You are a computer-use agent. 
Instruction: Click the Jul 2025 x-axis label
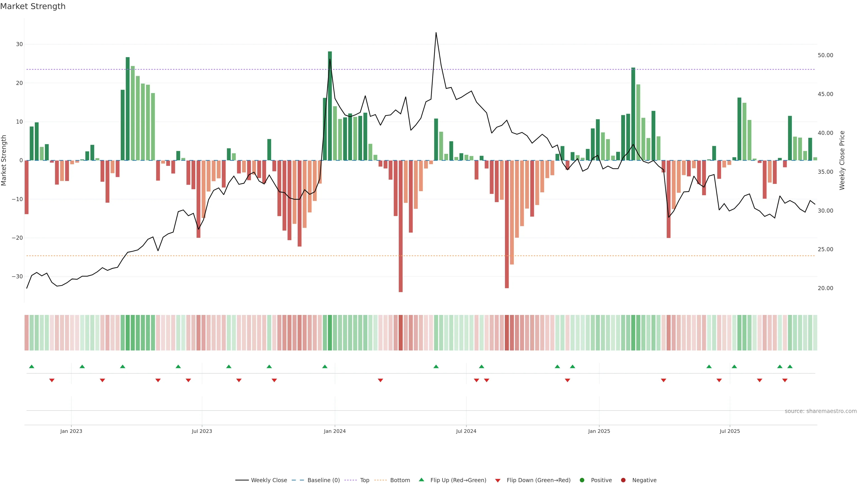729,431
